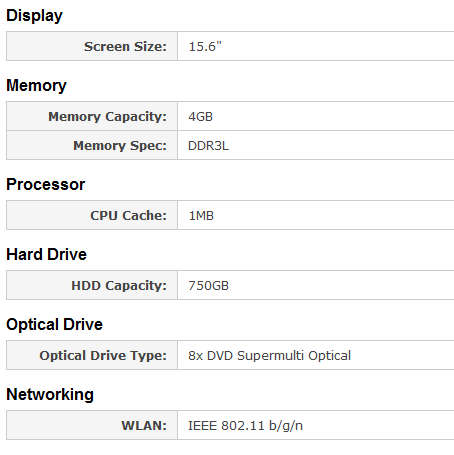Click the 15.6" screen size value
The height and width of the screenshot is (455, 454).
click(x=205, y=46)
